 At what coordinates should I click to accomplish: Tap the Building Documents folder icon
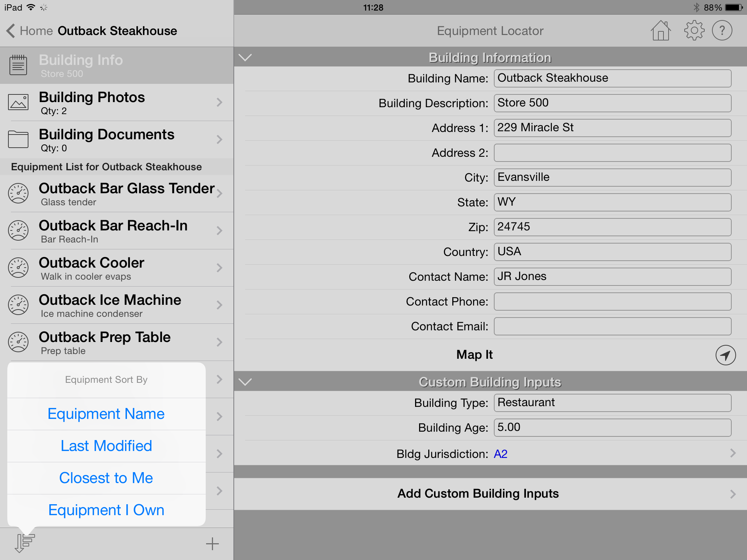click(x=18, y=139)
